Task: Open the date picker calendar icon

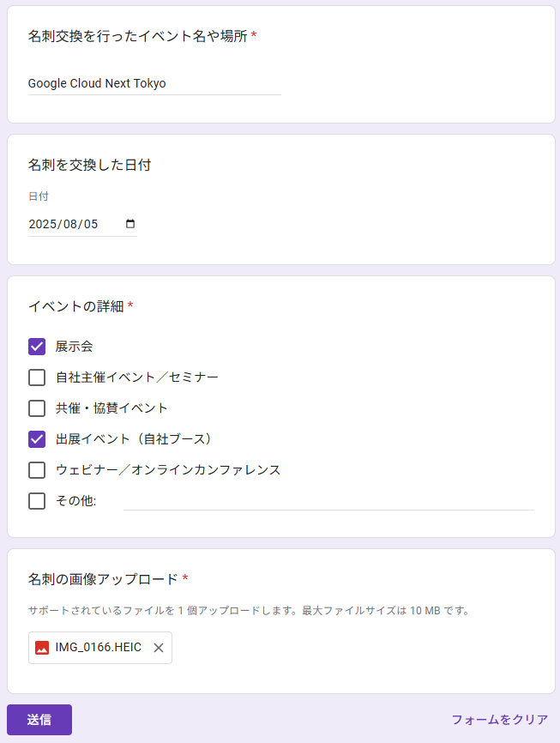Action: [130, 224]
